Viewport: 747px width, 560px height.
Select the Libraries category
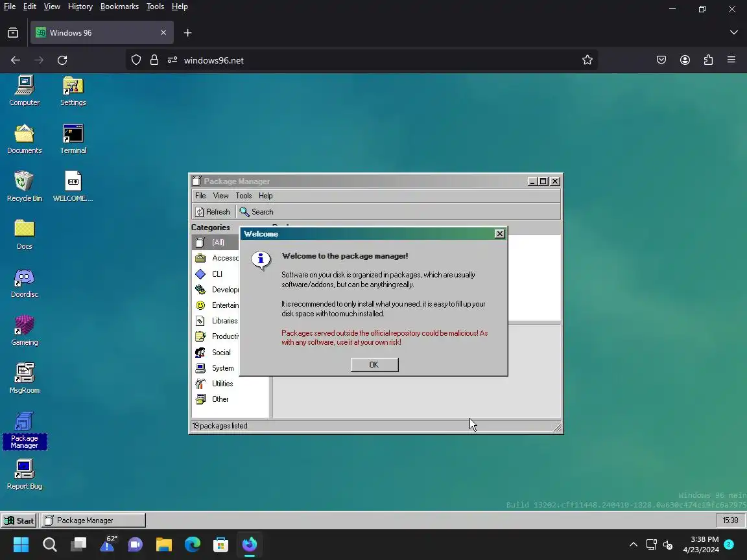[216, 321]
